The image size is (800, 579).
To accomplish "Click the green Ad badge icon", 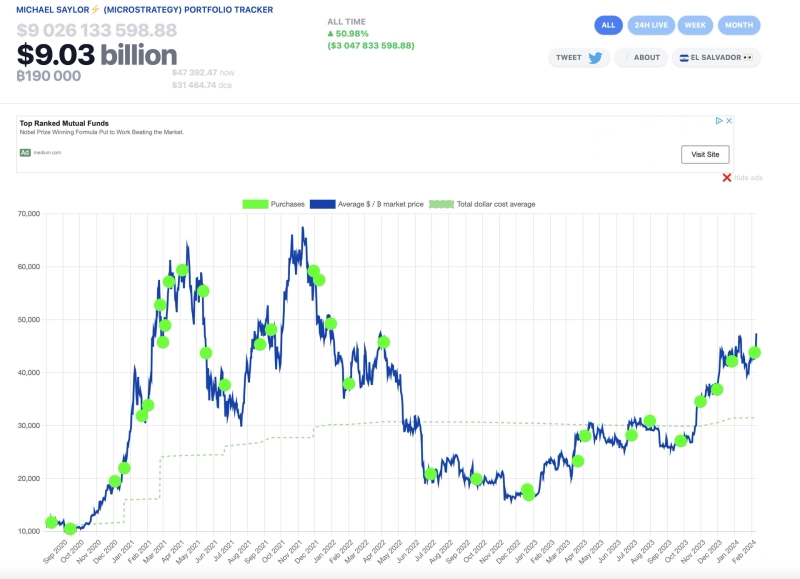I will click(25, 152).
